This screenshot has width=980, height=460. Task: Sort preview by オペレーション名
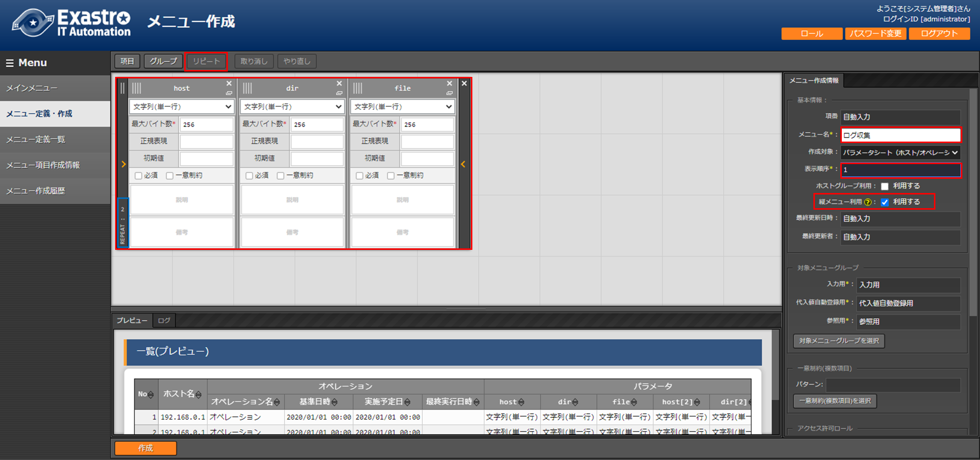pos(277,402)
